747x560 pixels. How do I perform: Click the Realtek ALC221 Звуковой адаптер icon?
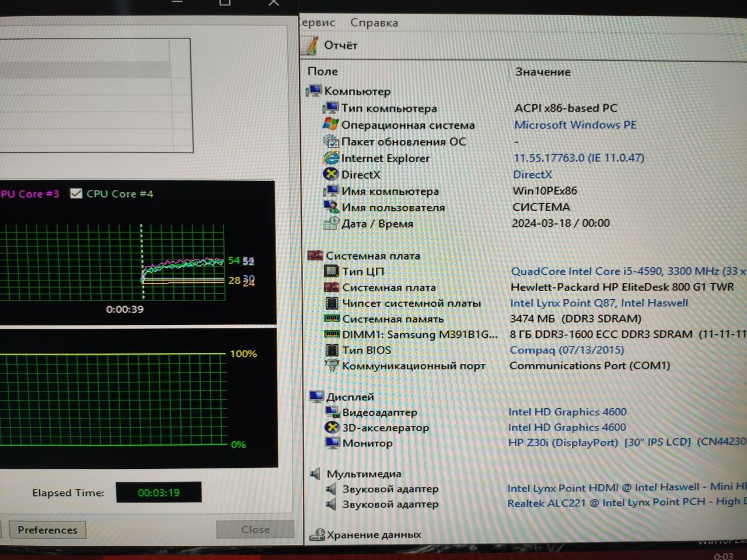(x=331, y=503)
